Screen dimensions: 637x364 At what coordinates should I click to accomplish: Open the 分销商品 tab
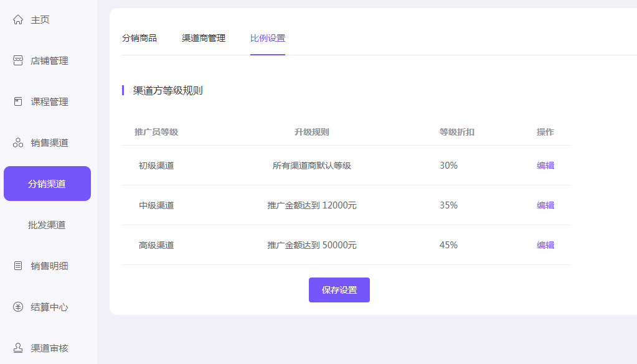click(139, 39)
